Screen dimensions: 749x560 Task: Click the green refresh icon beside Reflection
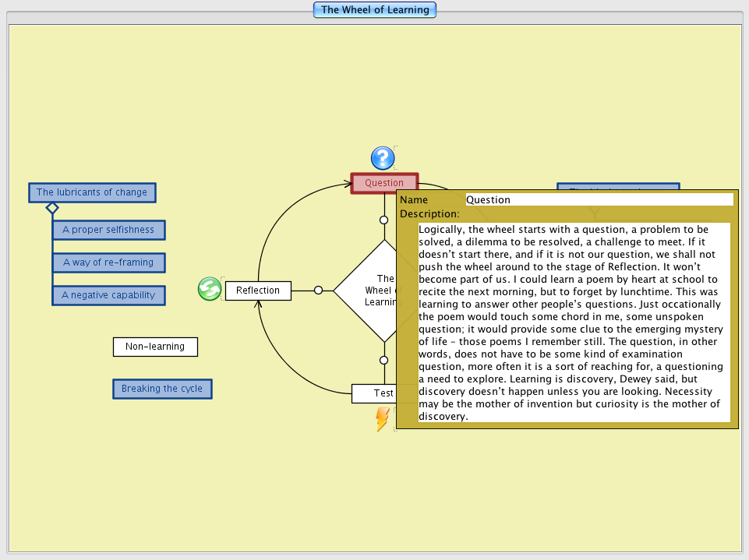coord(209,289)
